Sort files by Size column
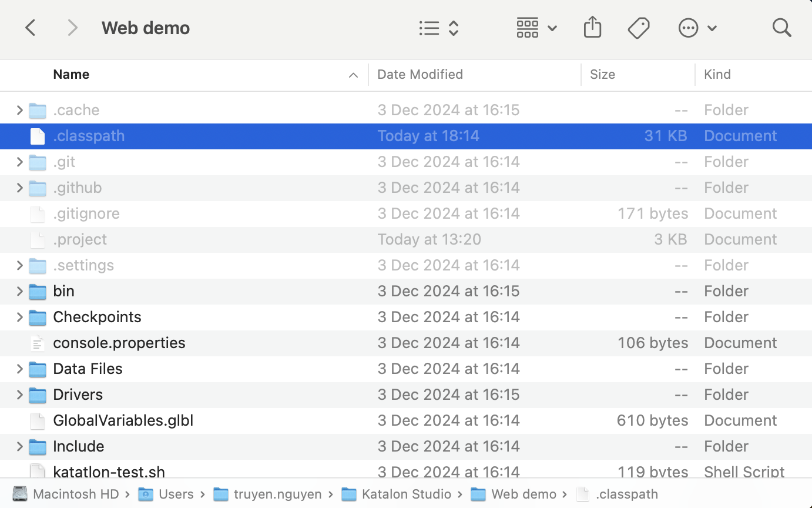The height and width of the screenshot is (508, 812). point(602,75)
